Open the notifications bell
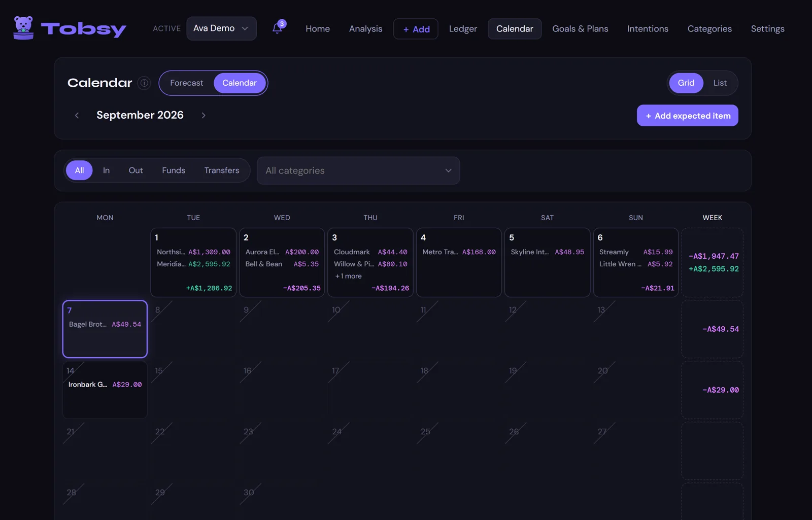Image resolution: width=812 pixels, height=520 pixels. [x=277, y=28]
